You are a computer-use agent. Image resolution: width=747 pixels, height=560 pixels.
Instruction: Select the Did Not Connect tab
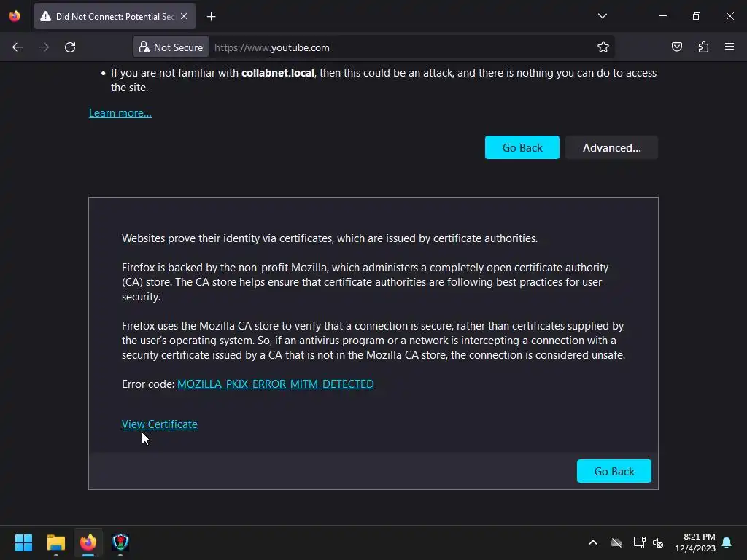tap(115, 17)
